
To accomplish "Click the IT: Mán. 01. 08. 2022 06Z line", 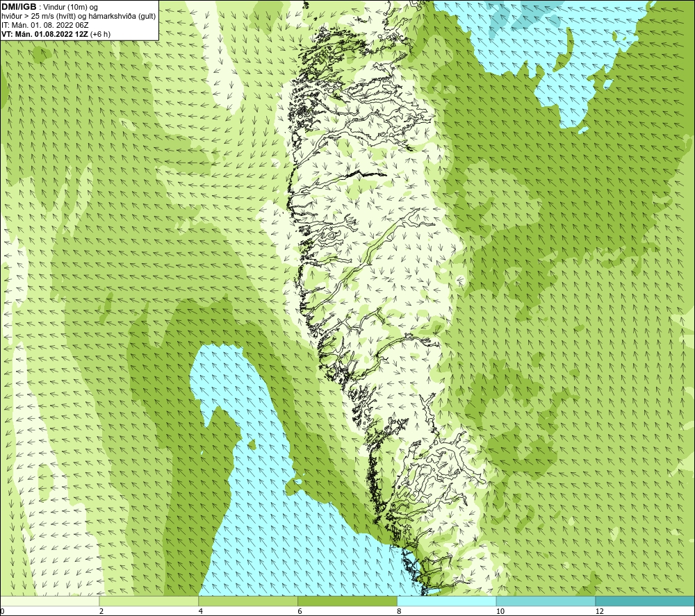I will 44,25.
